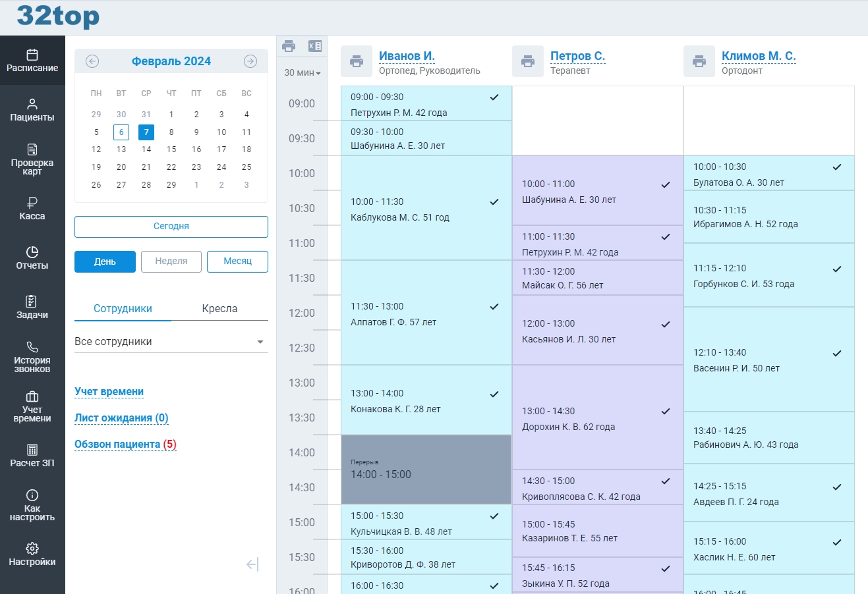This screenshot has height=594, width=868.
Task: Go to next month arrow
Action: click(x=250, y=61)
